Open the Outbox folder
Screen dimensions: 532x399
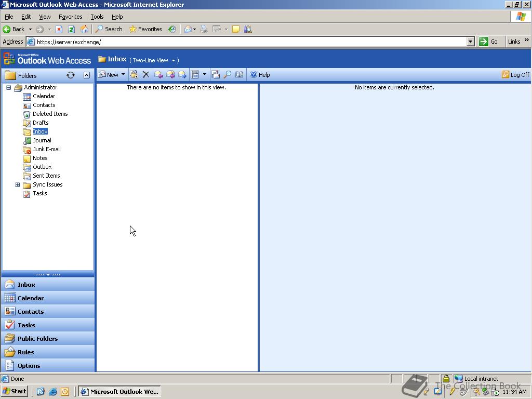pyautogui.click(x=42, y=167)
